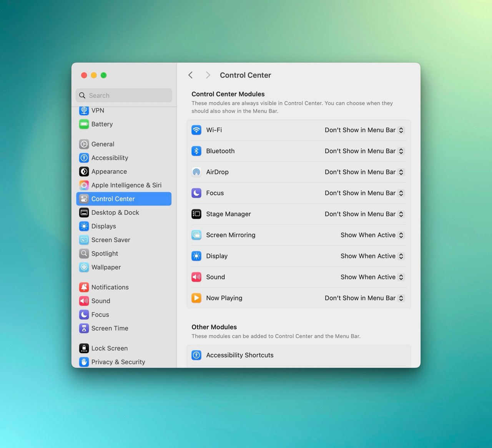The height and width of the screenshot is (448, 492).
Task: Click the Focus moon icon in modules list
Action: [x=196, y=193]
